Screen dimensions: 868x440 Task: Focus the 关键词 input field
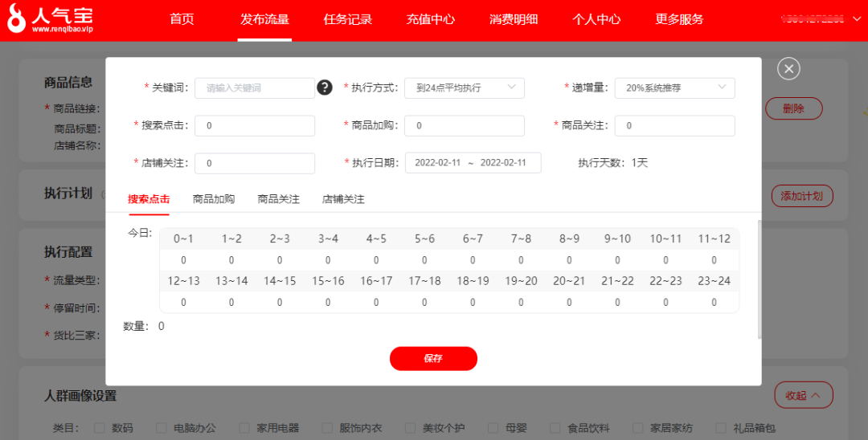point(254,88)
